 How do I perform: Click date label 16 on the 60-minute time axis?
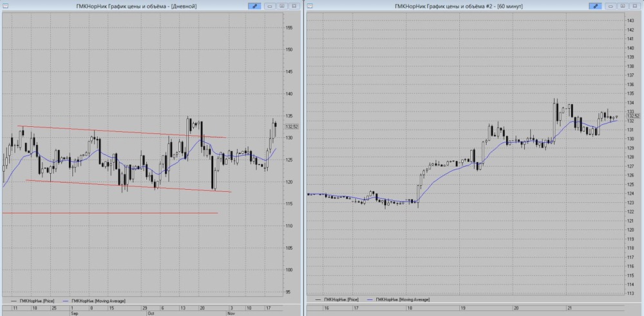coord(327,307)
